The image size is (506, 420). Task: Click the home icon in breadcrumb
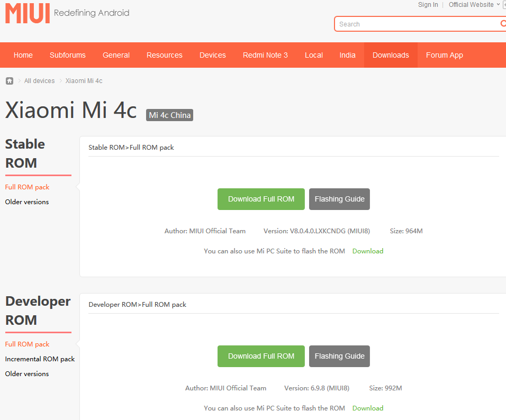click(10, 81)
